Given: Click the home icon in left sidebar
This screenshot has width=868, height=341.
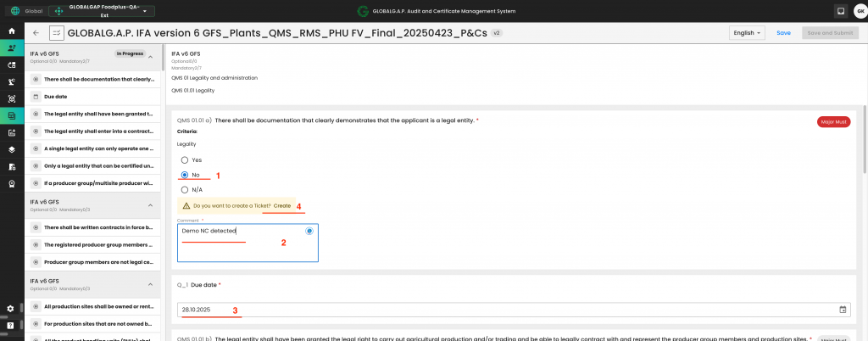Looking at the screenshot, I should [11, 31].
